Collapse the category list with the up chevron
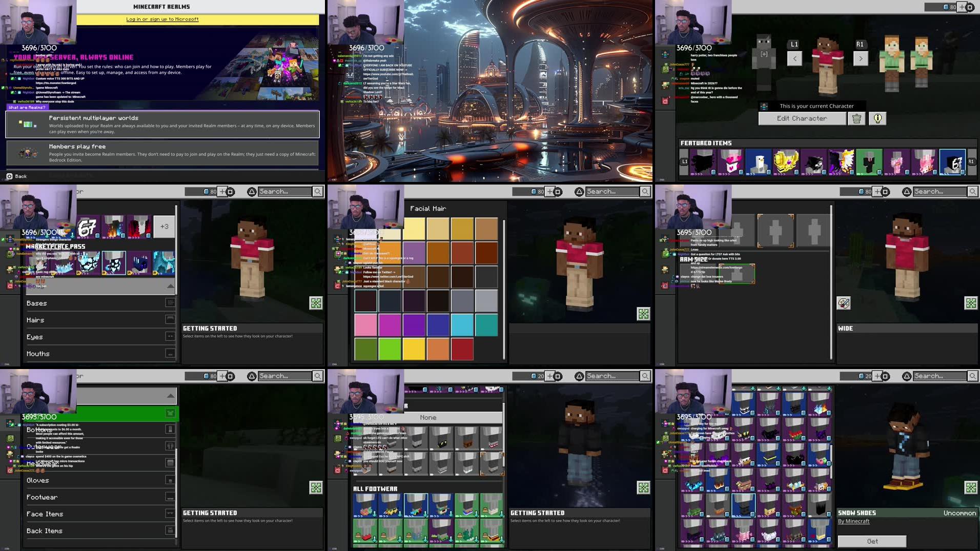This screenshot has width=980, height=551. tap(171, 395)
